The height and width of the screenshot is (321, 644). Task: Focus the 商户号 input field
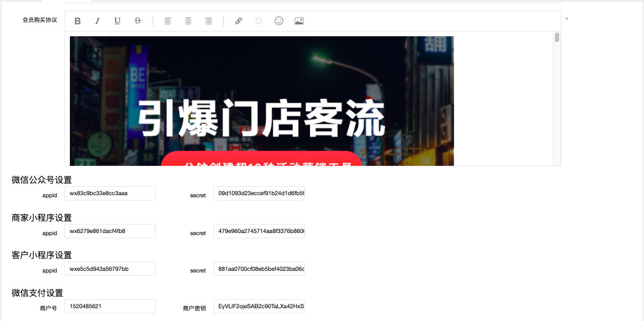(x=110, y=306)
